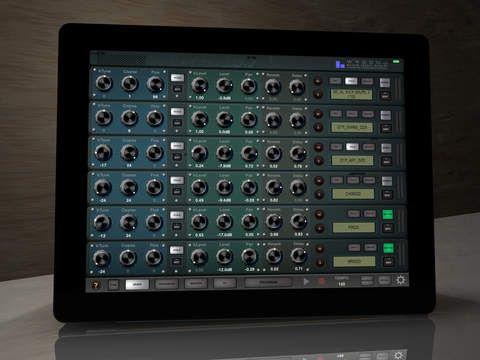Click the red record circle in bottom bar

[321, 281]
